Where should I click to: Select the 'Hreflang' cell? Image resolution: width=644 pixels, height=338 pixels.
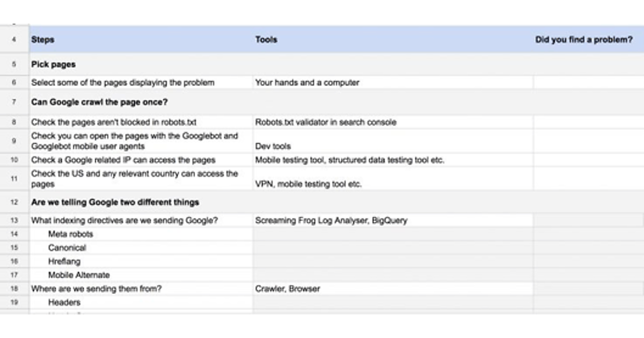click(64, 262)
